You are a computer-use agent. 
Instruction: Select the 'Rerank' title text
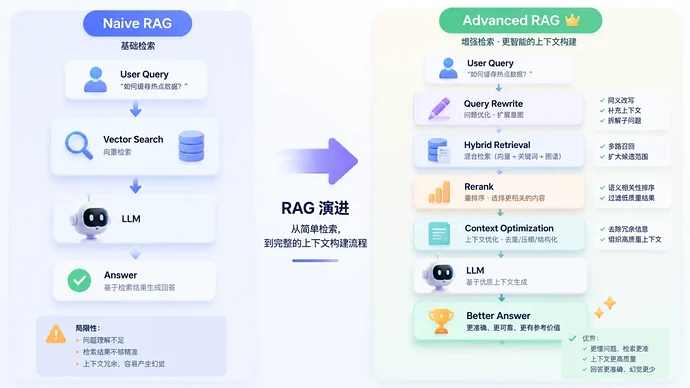click(x=479, y=187)
